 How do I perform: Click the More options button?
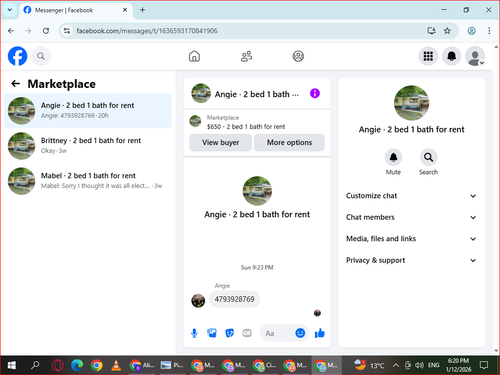(x=289, y=143)
